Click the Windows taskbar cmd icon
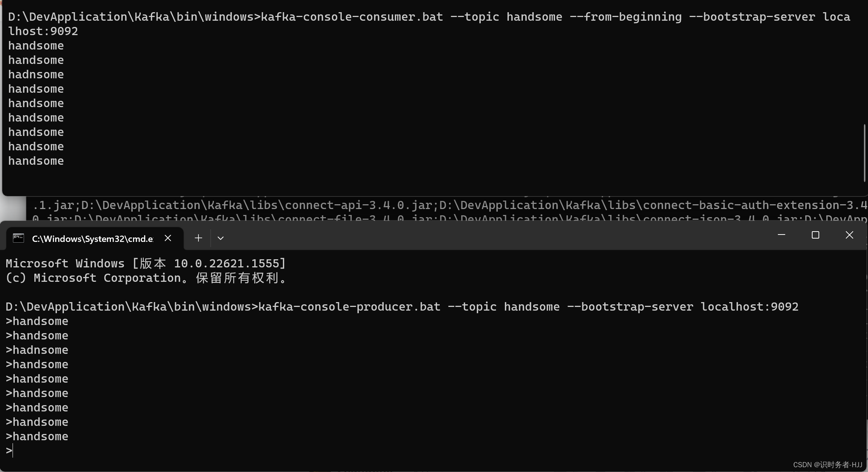This screenshot has height=472, width=868. [17, 238]
